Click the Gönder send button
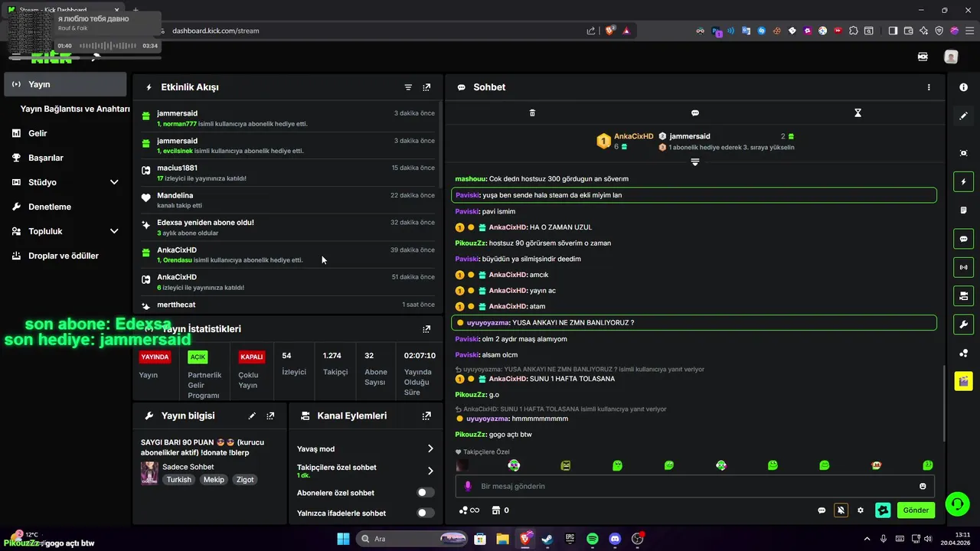This screenshot has height=551, width=980. point(916,510)
